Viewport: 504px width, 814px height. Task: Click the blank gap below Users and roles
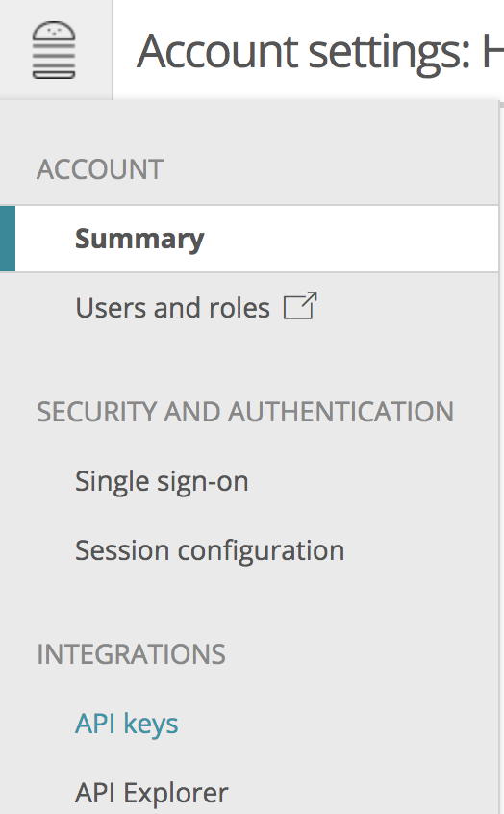pos(249,359)
